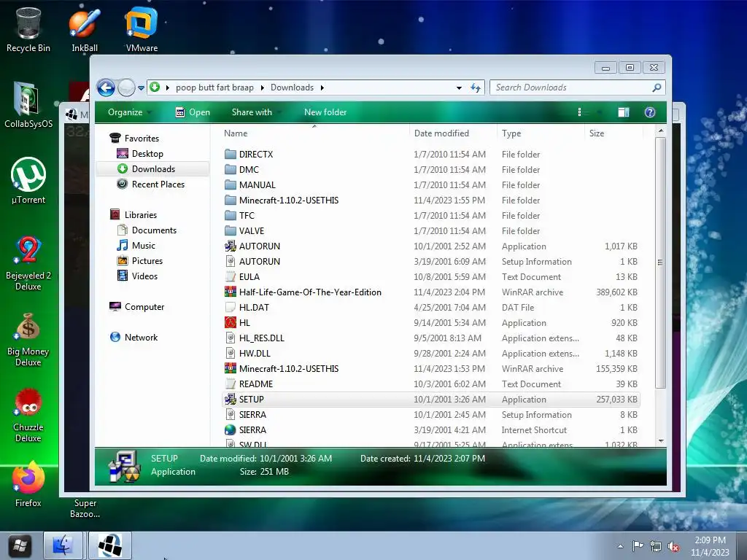Open the Organize menu

click(x=129, y=112)
